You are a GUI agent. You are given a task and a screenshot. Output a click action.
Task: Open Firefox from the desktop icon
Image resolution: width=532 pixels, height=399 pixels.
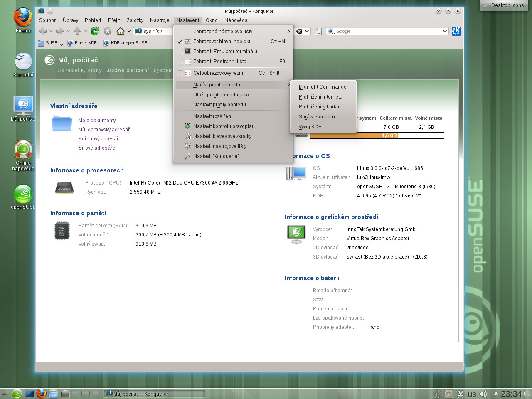[23, 18]
